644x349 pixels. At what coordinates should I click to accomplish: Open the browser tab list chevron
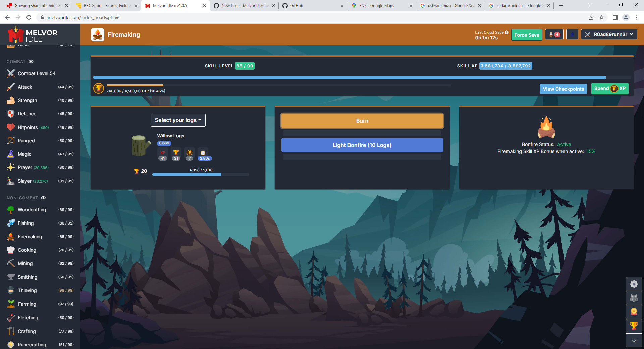coord(589,5)
